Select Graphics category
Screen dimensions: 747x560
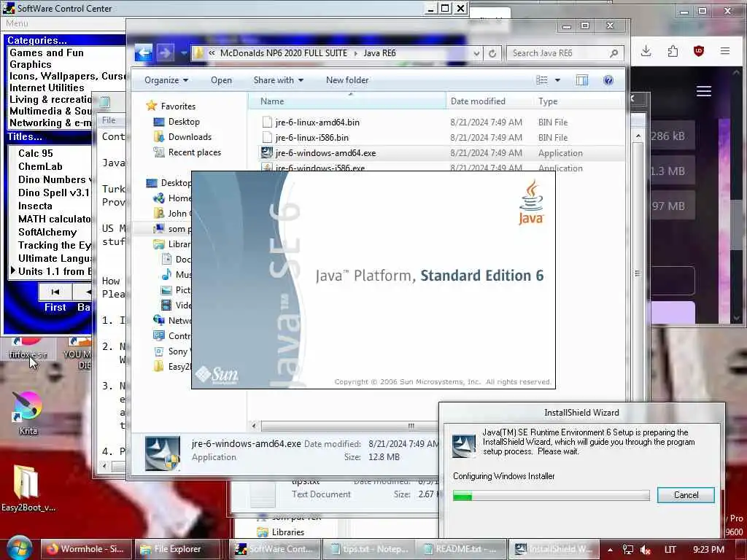point(30,64)
